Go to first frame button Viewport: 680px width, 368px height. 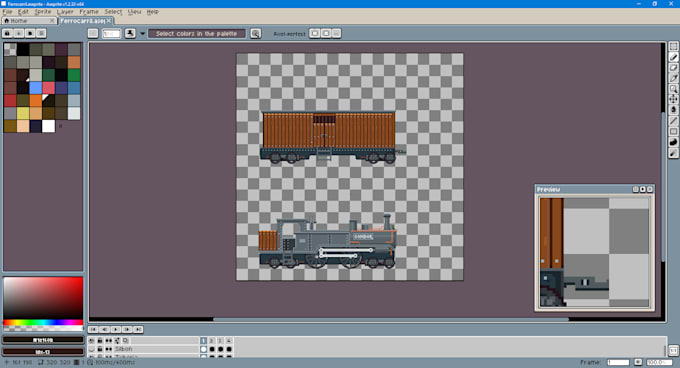tap(93, 330)
